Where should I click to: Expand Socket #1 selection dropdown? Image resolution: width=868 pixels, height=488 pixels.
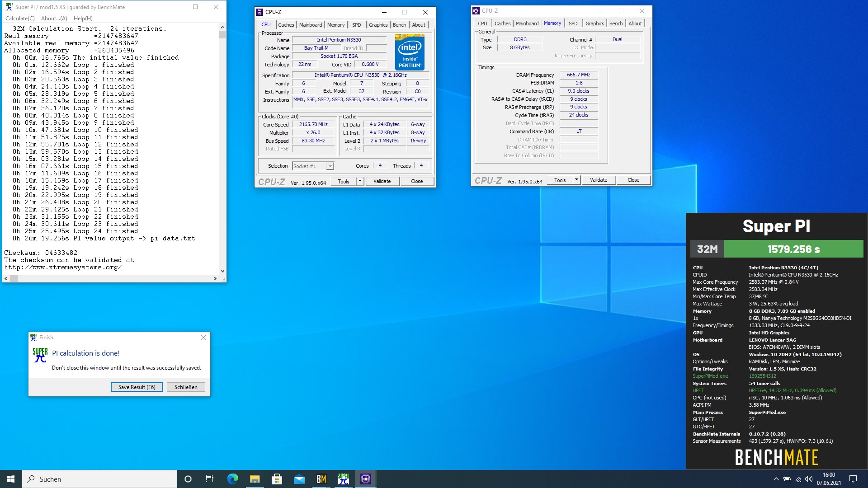[330, 166]
